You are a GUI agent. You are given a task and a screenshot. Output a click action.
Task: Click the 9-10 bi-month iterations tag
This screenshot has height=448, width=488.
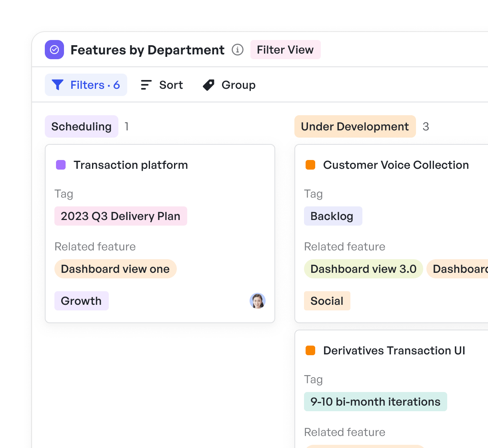376,402
